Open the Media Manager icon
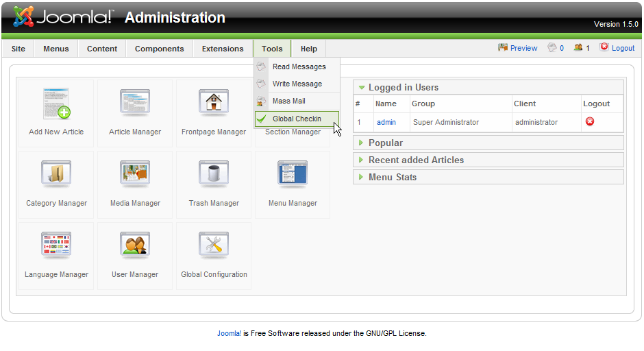 (135, 174)
